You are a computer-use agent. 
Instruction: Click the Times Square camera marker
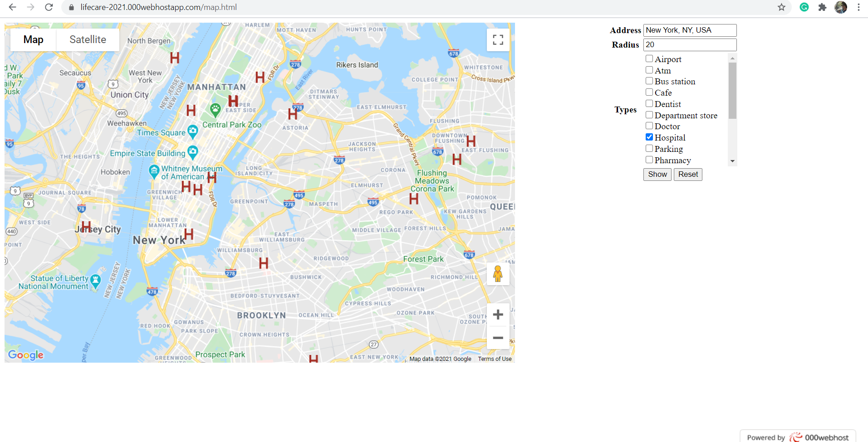tap(193, 131)
